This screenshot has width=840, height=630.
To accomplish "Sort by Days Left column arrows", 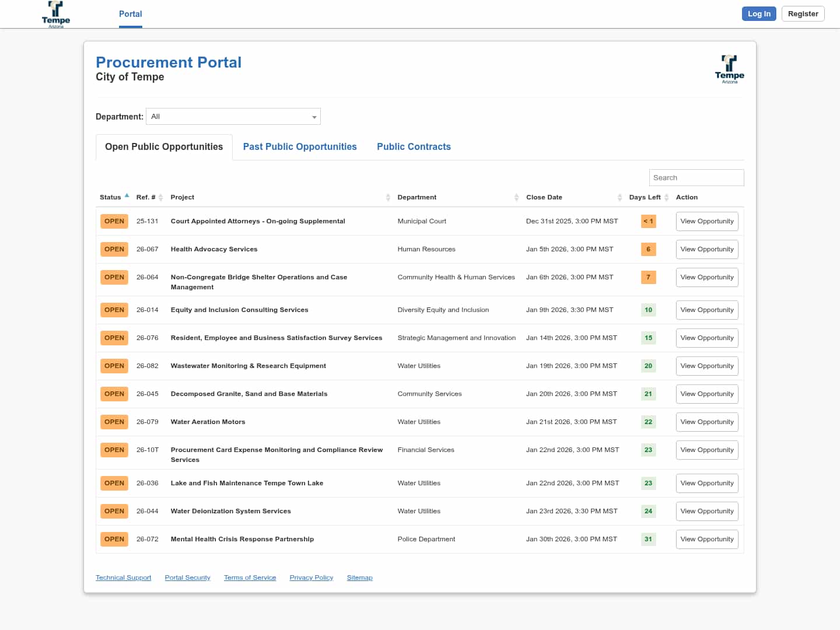I will pos(666,198).
